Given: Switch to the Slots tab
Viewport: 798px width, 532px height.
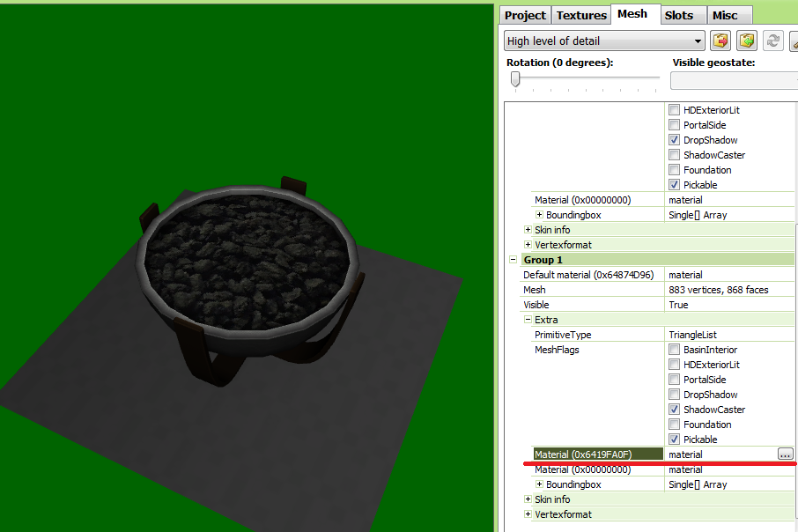Looking at the screenshot, I should pyautogui.click(x=678, y=15).
